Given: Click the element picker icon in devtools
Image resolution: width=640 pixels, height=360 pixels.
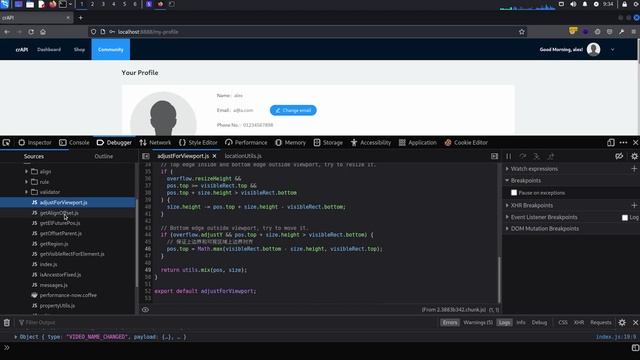Looking at the screenshot, I should click(x=6, y=142).
